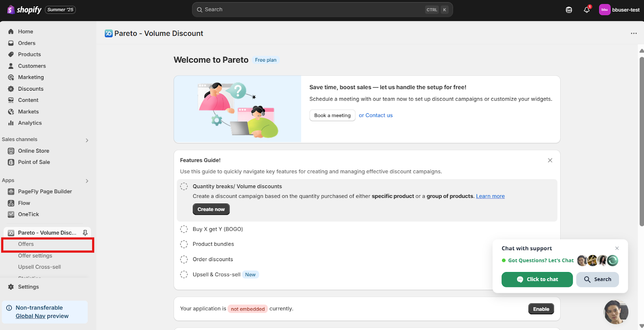Toggle the Quantity breaks/ Volume discounts step circle

point(184,186)
